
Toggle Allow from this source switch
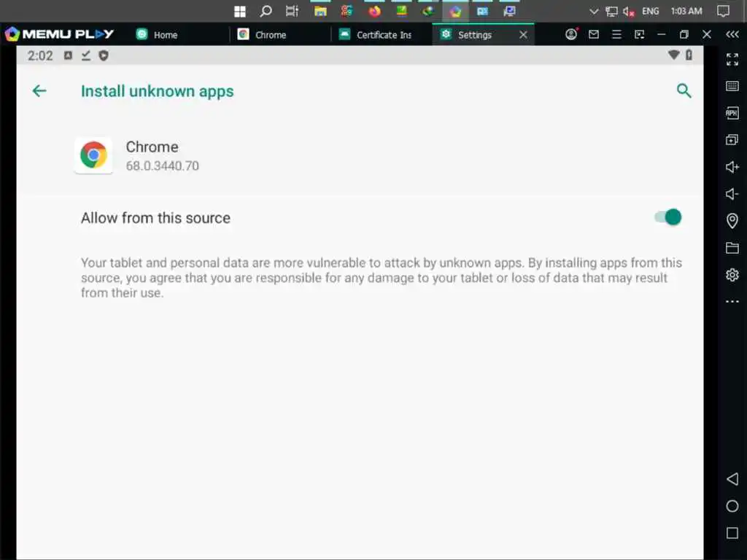pos(668,217)
